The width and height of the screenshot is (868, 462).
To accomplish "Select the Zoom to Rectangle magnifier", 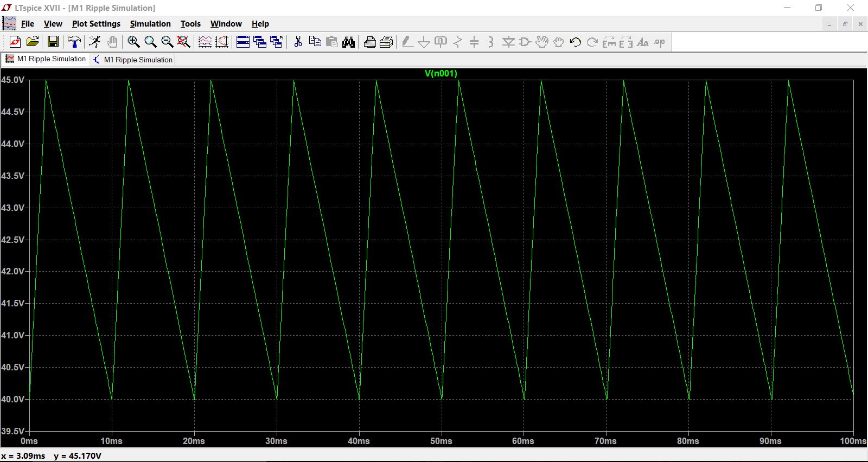I will coord(150,42).
